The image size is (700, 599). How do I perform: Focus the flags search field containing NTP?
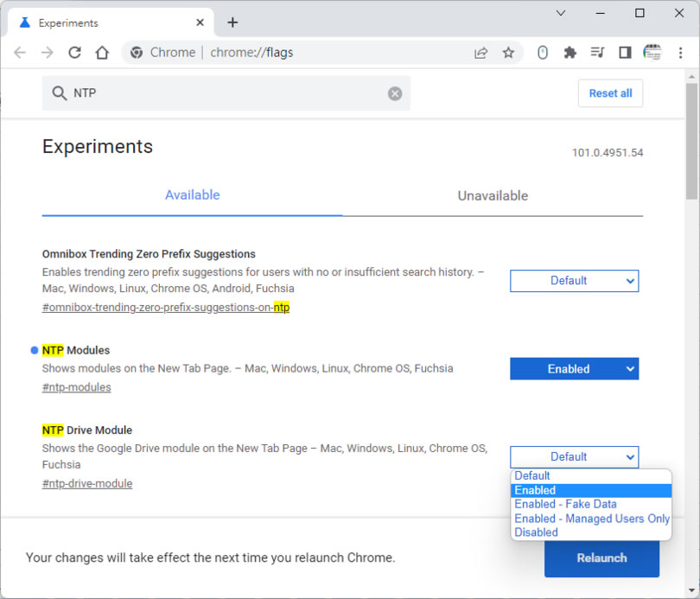coord(226,92)
